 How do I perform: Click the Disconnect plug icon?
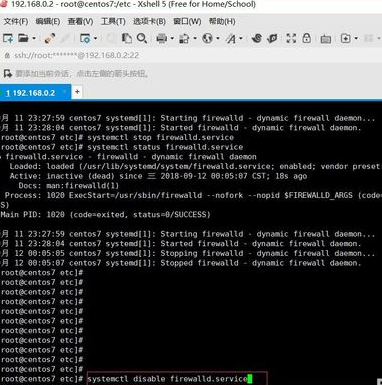tap(50, 39)
